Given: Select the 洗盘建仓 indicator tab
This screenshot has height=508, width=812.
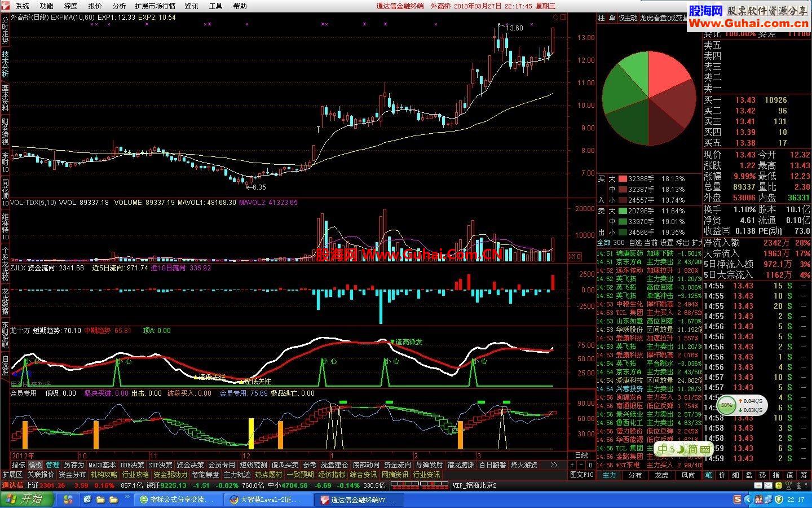Looking at the screenshot, I should click(x=334, y=465).
